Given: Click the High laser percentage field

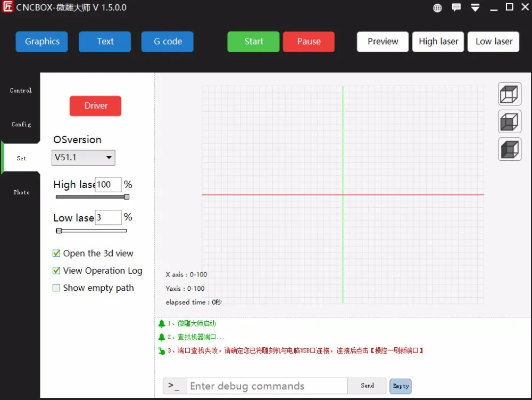Looking at the screenshot, I should [108, 184].
